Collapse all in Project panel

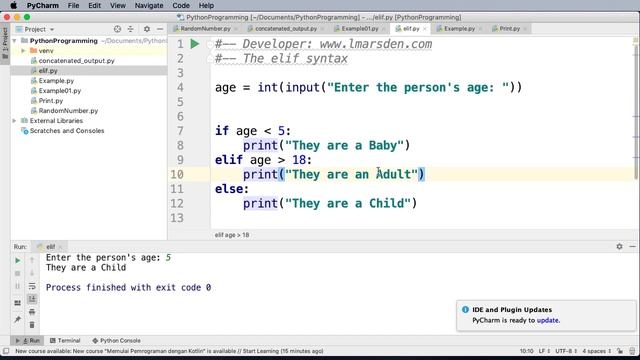click(130, 29)
